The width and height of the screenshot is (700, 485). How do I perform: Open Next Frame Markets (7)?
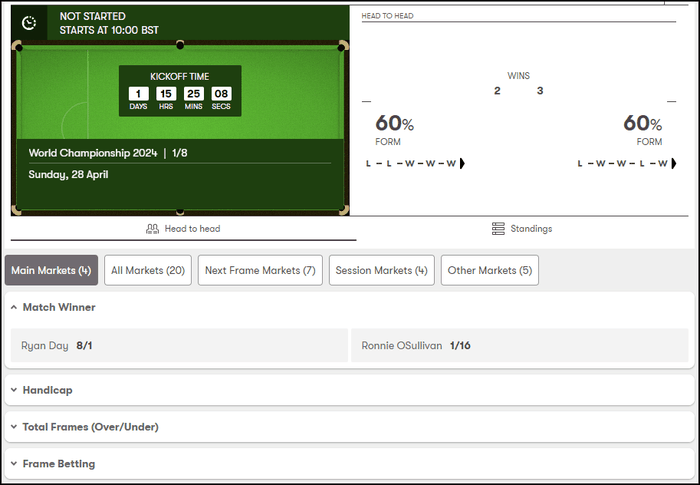pos(260,270)
